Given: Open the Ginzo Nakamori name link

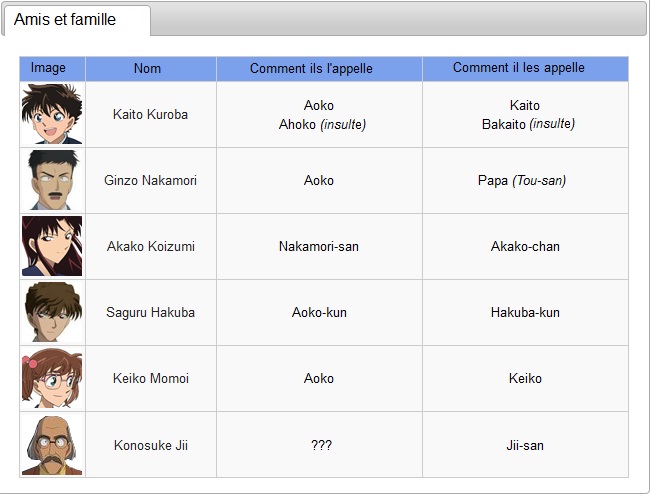Looking at the screenshot, I should [150, 180].
